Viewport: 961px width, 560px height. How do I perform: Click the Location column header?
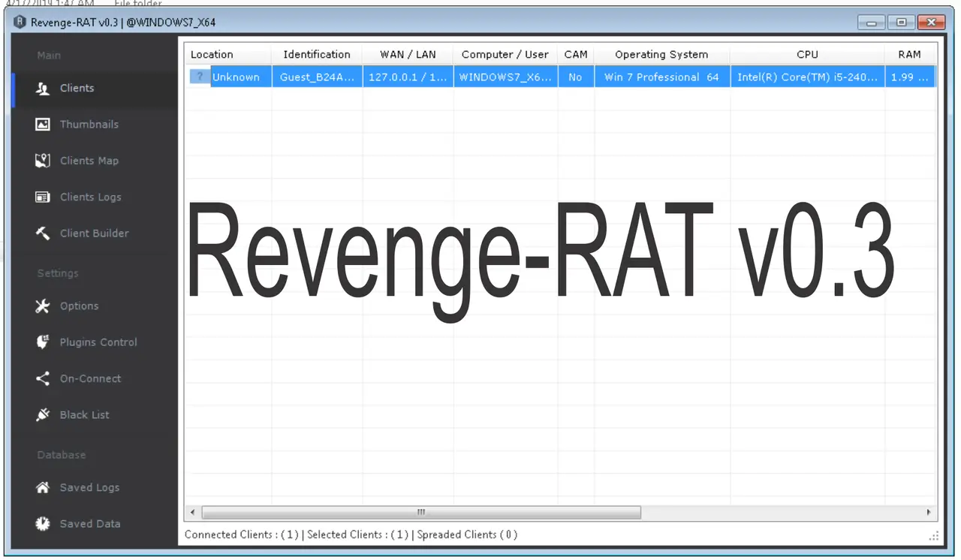(211, 54)
